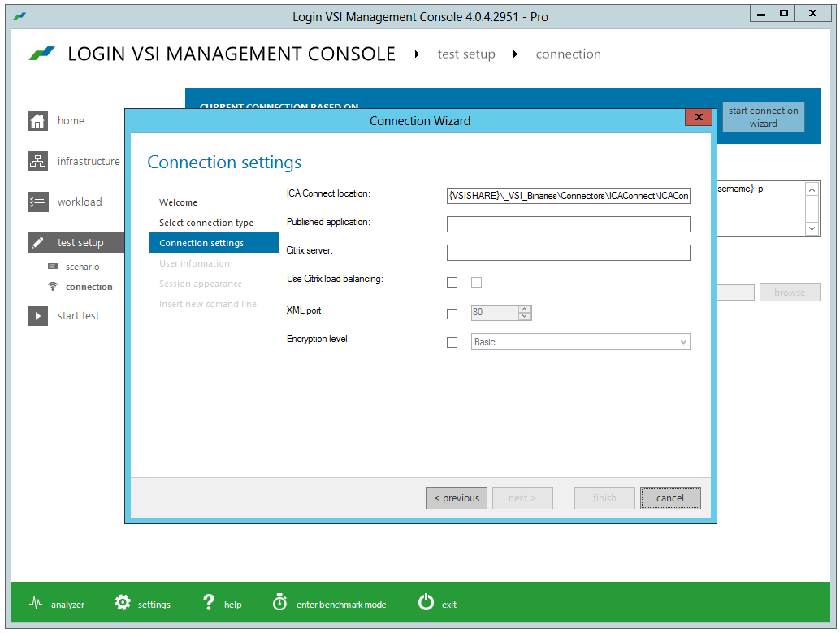
Task: Click the XML port number field
Action: tap(495, 313)
